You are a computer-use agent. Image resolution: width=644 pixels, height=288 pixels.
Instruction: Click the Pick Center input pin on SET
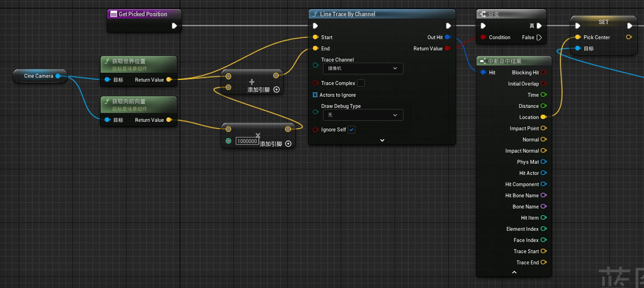(x=578, y=37)
